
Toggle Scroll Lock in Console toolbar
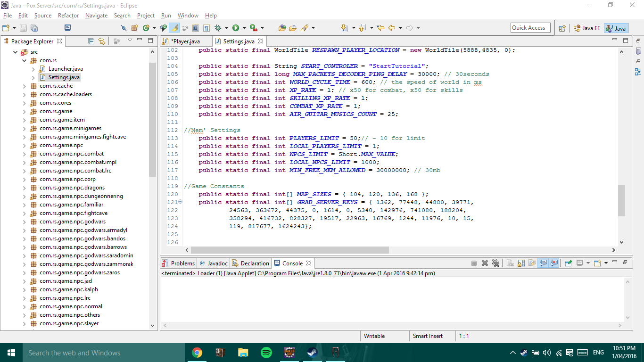(521, 263)
